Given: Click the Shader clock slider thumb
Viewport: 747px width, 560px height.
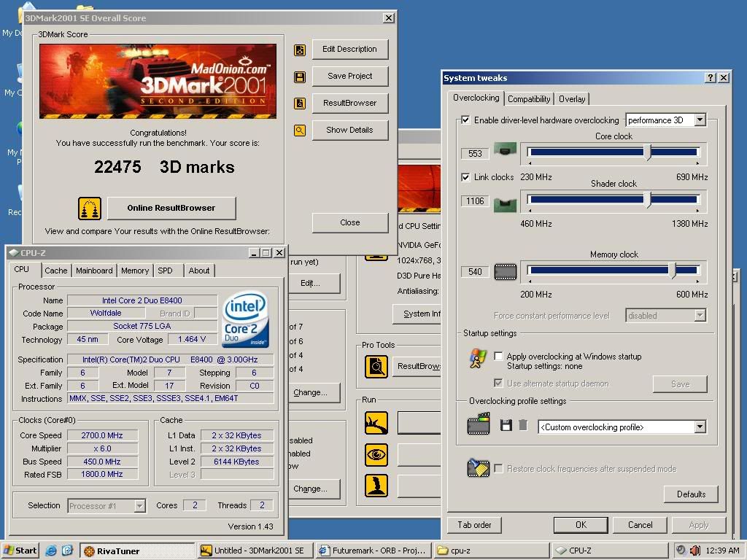Looking at the screenshot, I should click(647, 199).
